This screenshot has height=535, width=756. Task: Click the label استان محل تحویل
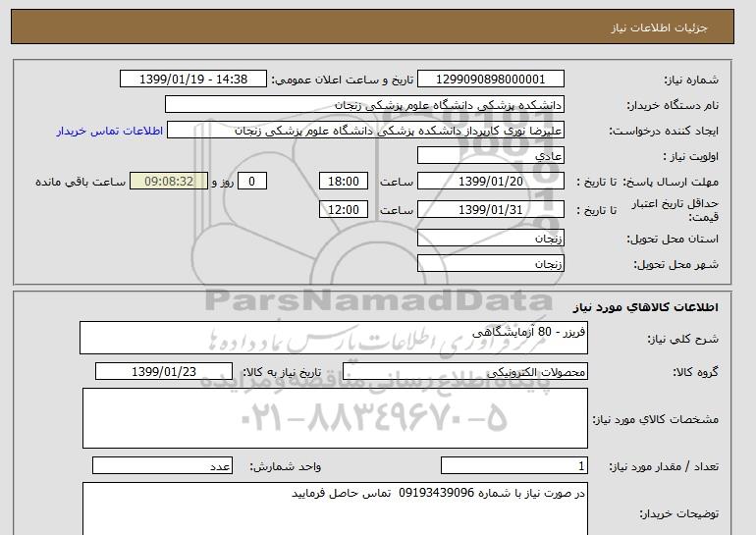(x=673, y=239)
